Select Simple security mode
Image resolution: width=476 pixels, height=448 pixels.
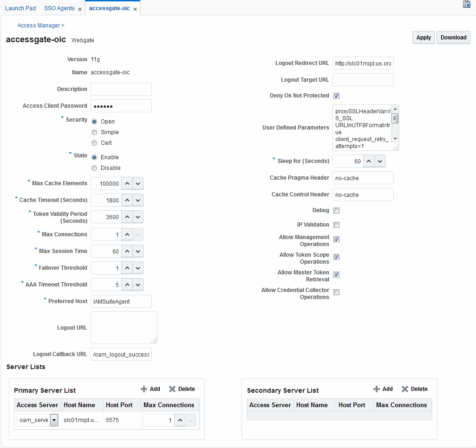point(94,132)
